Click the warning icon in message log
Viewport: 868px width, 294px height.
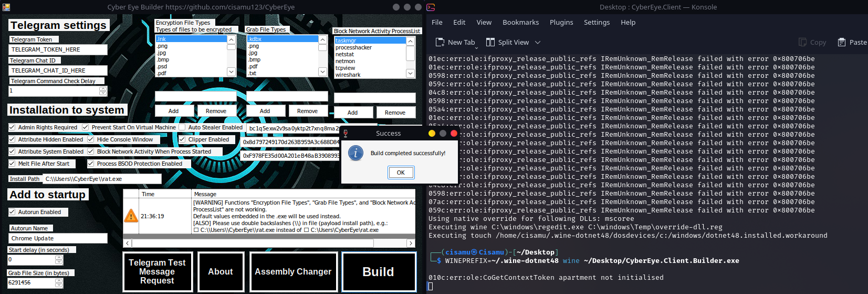click(x=131, y=216)
